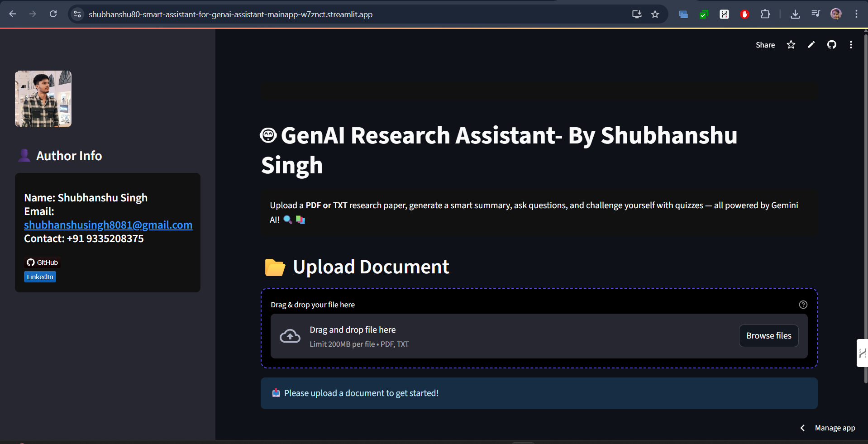Open the Streamlit app three-dot menu
Image resolution: width=868 pixels, height=444 pixels.
pyautogui.click(x=851, y=45)
